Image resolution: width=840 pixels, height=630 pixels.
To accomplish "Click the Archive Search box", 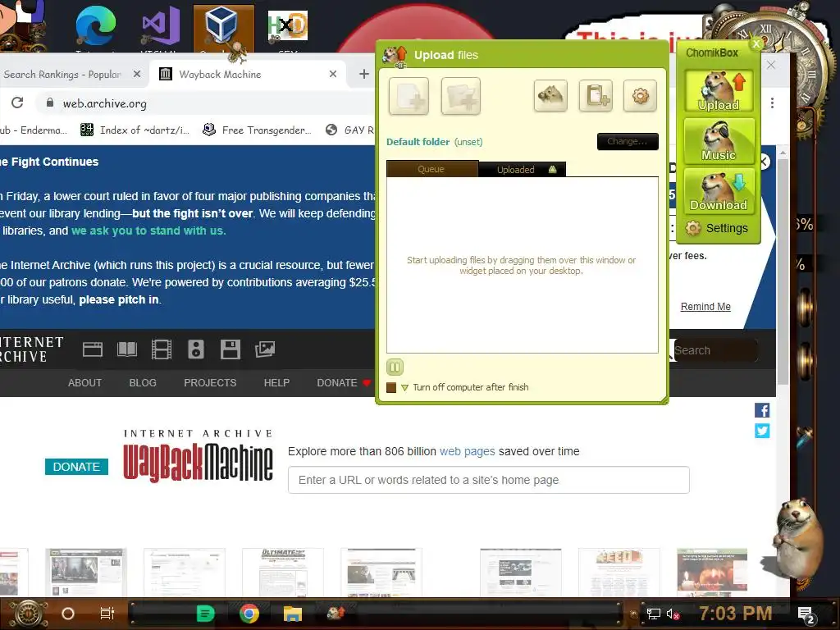I will [x=714, y=350].
